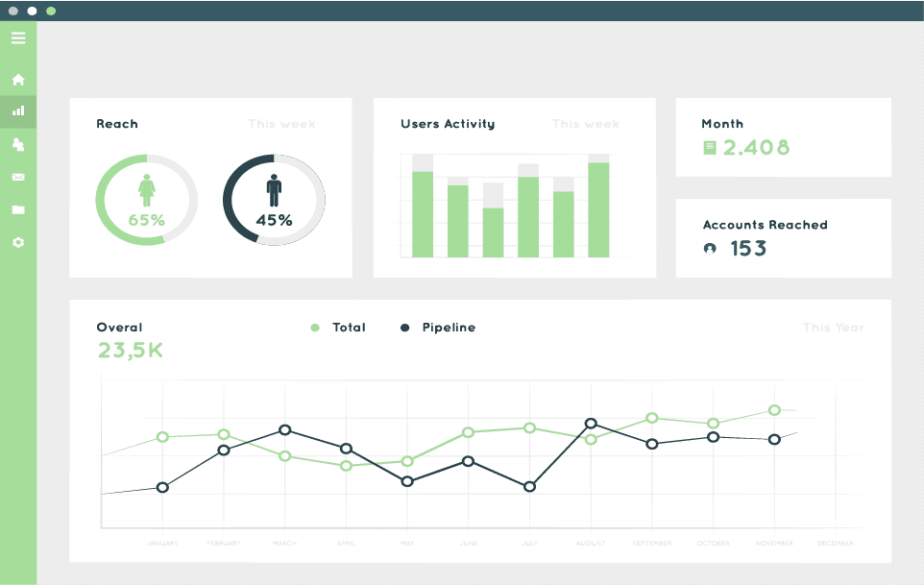This screenshot has width=924, height=585.
Task: Open the hamburger menu in sidebar
Action: tap(18, 38)
